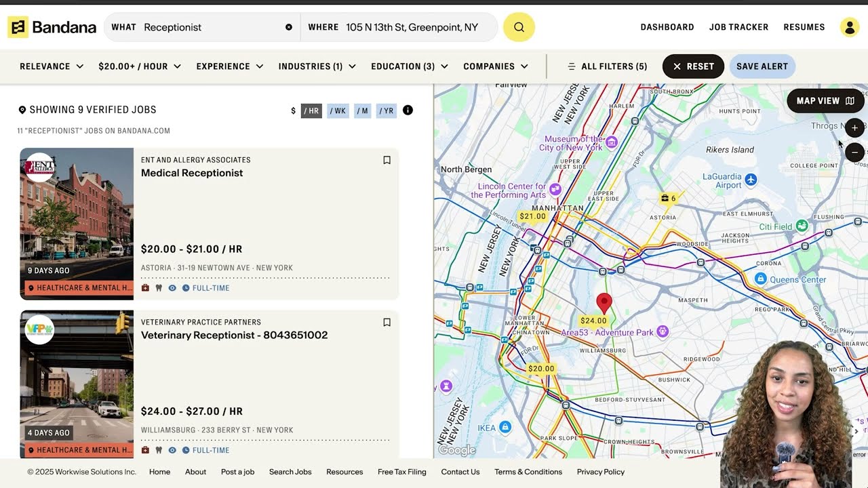Select the six-jobs cluster marker near Astoria

coord(669,198)
